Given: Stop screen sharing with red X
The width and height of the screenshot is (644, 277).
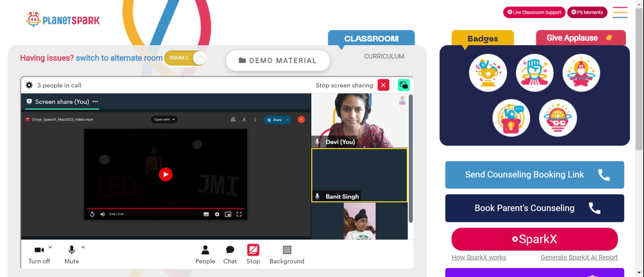Looking at the screenshot, I should pyautogui.click(x=383, y=85).
